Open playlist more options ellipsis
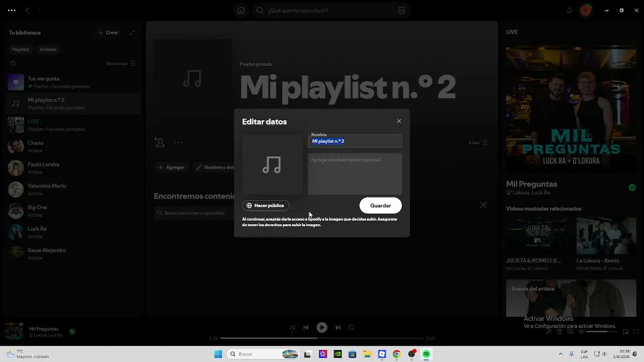This screenshot has height=362, width=644. (x=178, y=142)
